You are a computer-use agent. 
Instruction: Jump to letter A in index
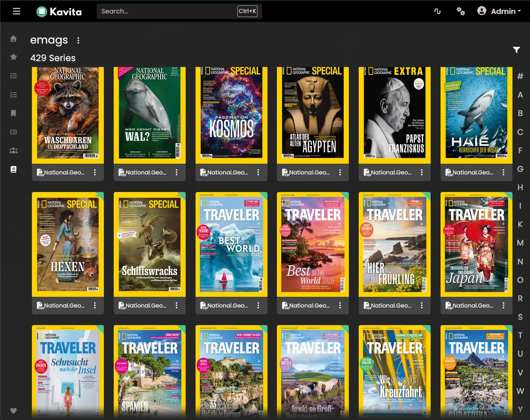520,95
